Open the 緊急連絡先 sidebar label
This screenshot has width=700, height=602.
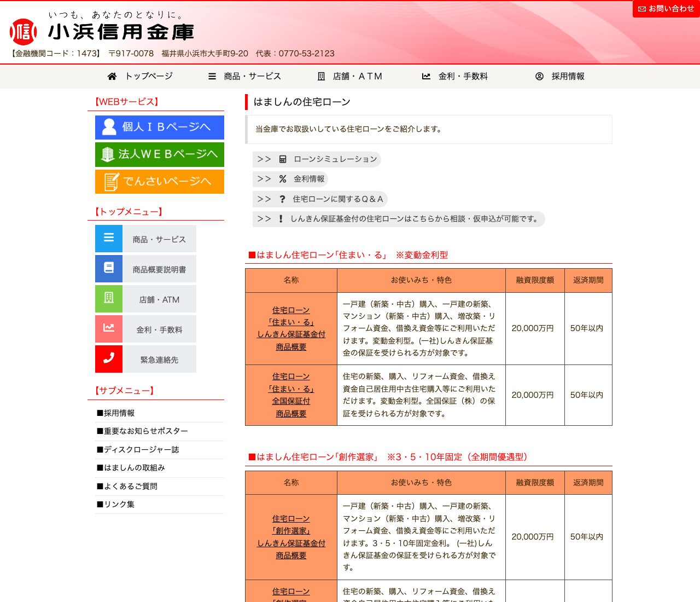click(159, 360)
